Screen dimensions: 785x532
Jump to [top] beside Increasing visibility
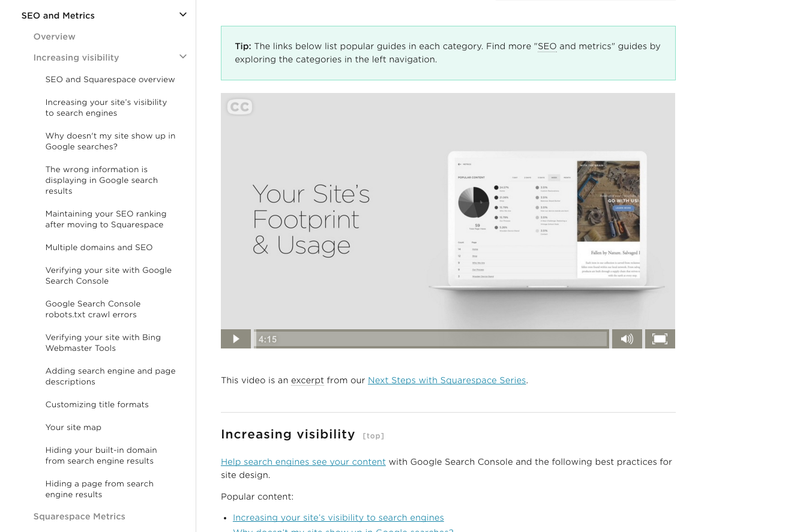[373, 436]
